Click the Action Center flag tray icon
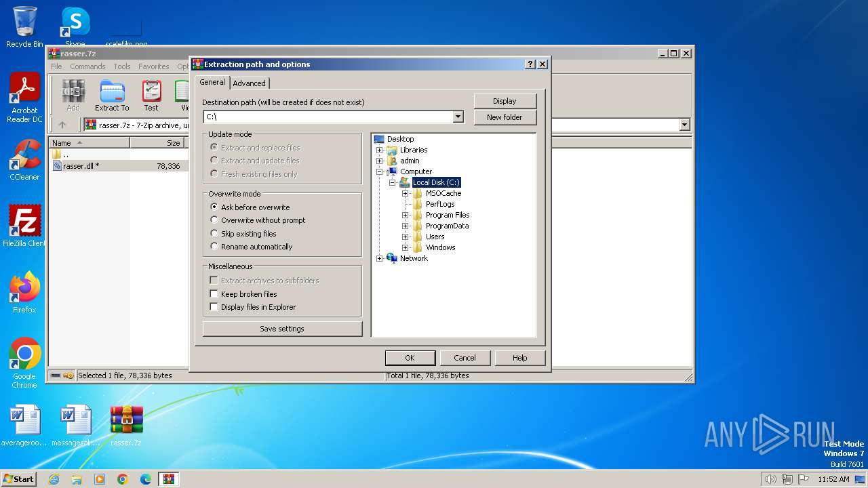The height and width of the screenshot is (488, 868). coord(804,479)
